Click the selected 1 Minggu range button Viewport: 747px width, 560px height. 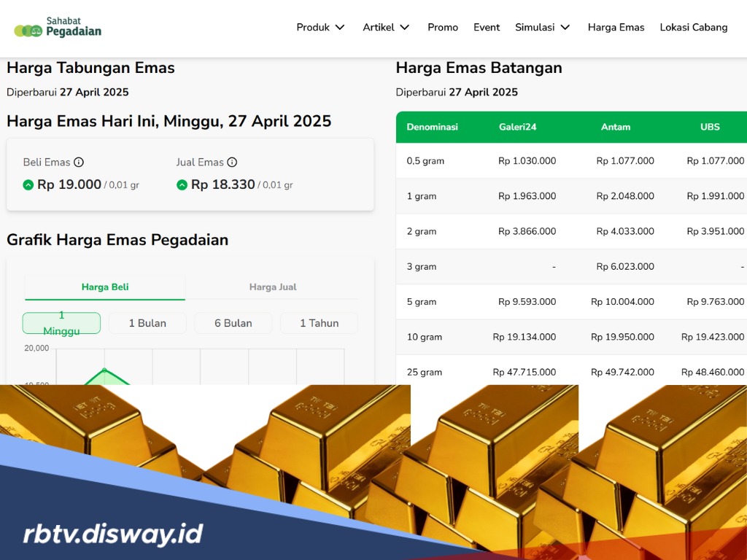(x=61, y=322)
